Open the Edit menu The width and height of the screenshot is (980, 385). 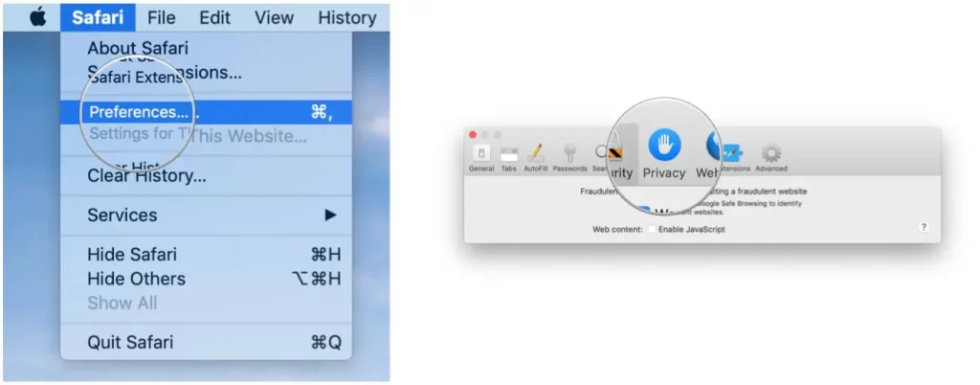click(215, 17)
